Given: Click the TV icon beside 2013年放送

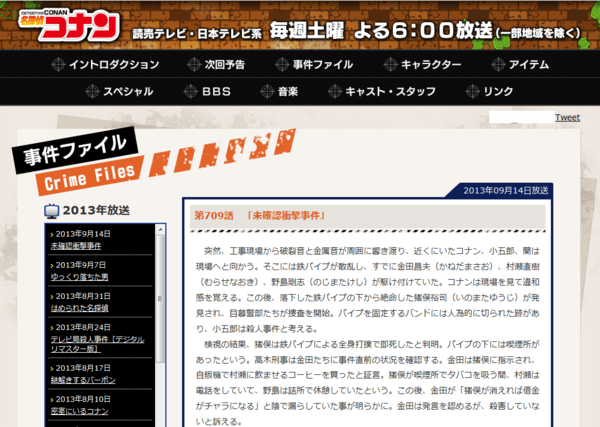Looking at the screenshot, I should [51, 210].
